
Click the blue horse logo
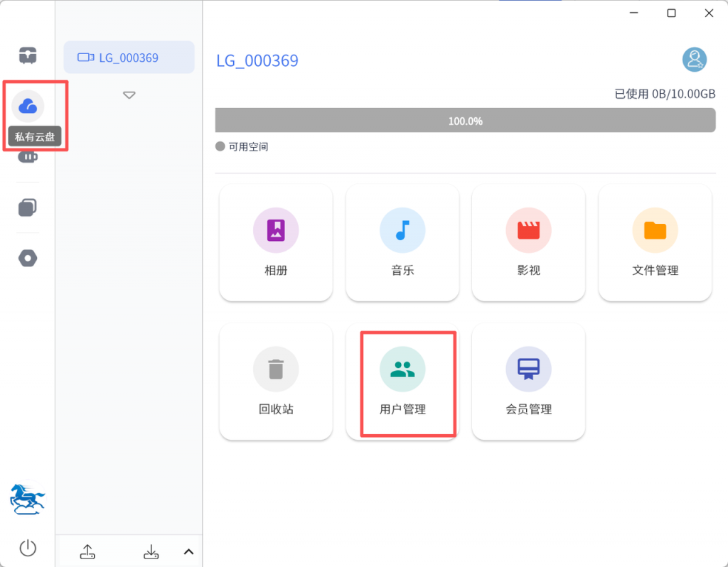(28, 499)
